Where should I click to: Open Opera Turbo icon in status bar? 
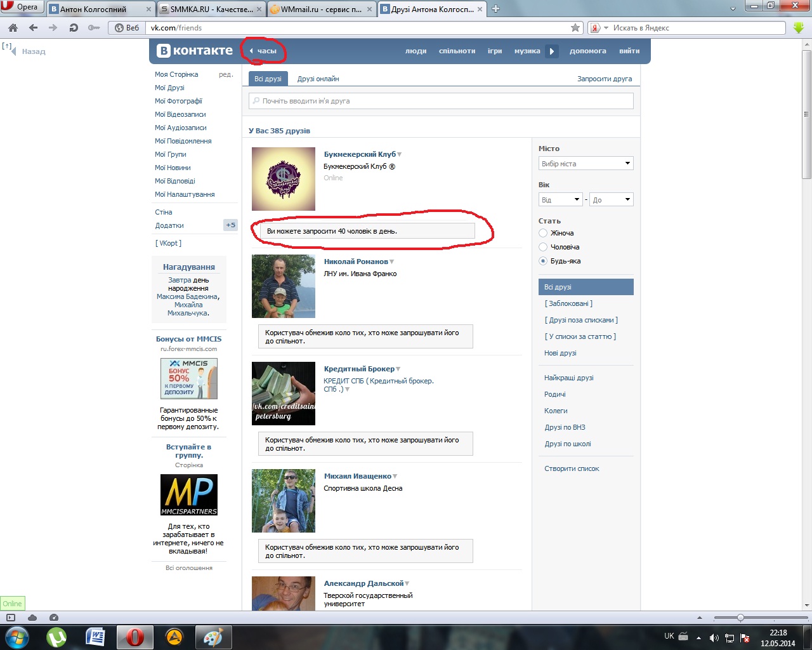[54, 618]
